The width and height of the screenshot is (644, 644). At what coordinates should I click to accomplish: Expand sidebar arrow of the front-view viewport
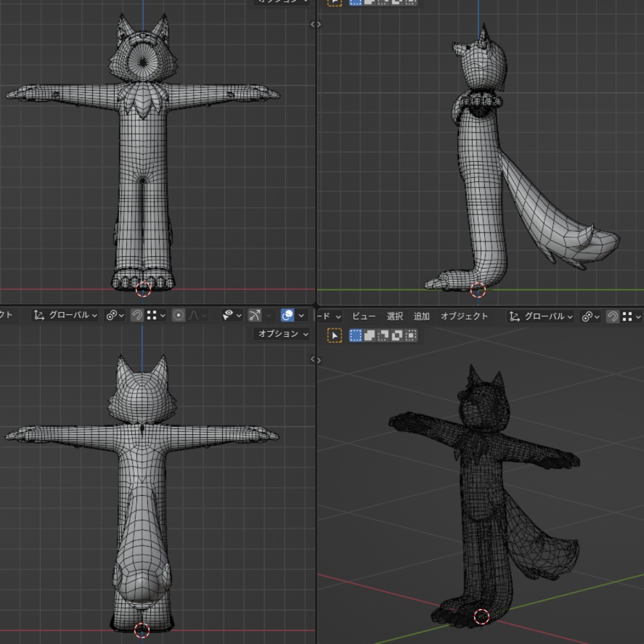(312, 24)
